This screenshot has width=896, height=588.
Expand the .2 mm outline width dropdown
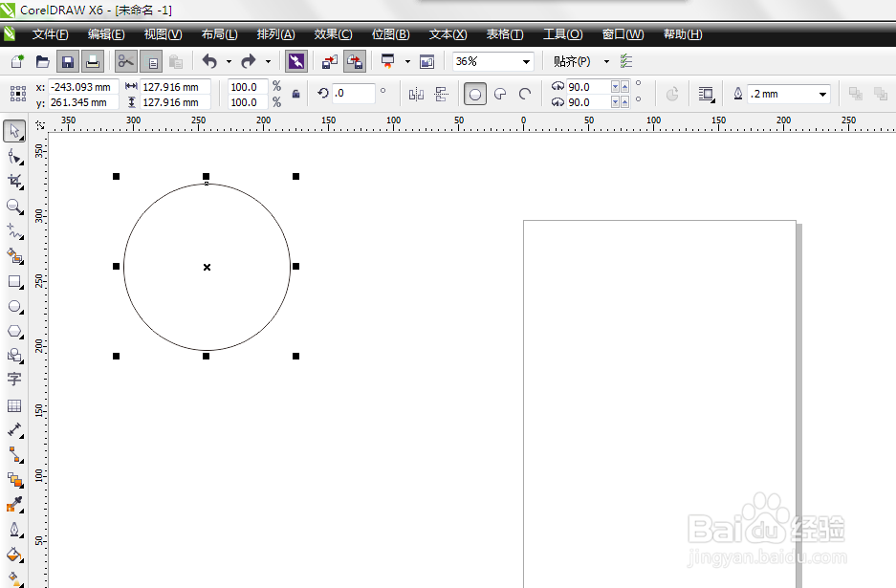point(822,95)
